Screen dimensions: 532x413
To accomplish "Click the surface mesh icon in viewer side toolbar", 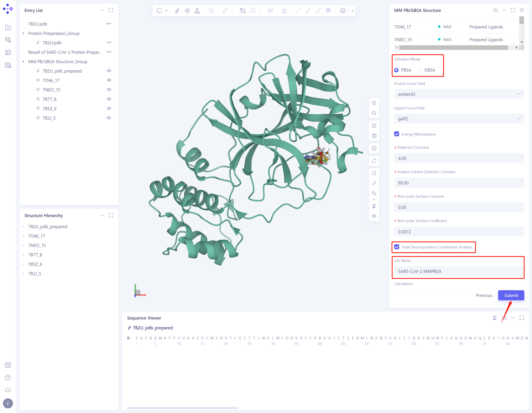I will point(374,216).
